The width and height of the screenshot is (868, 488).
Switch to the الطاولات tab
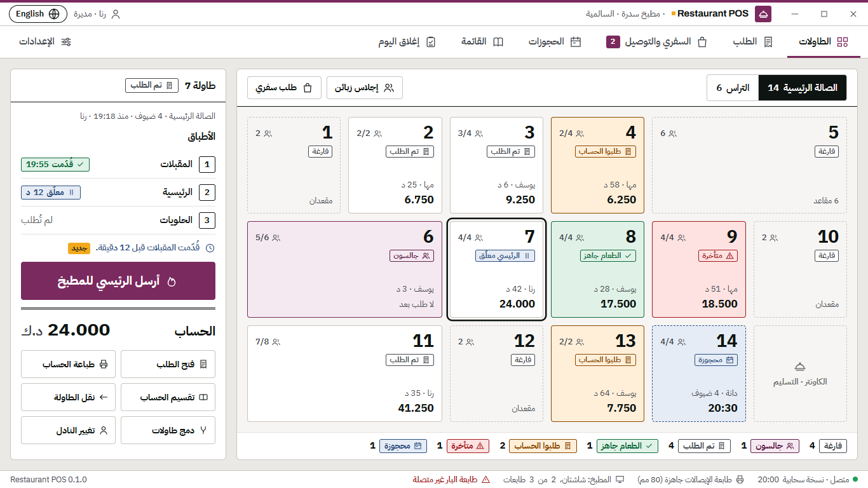824,42
